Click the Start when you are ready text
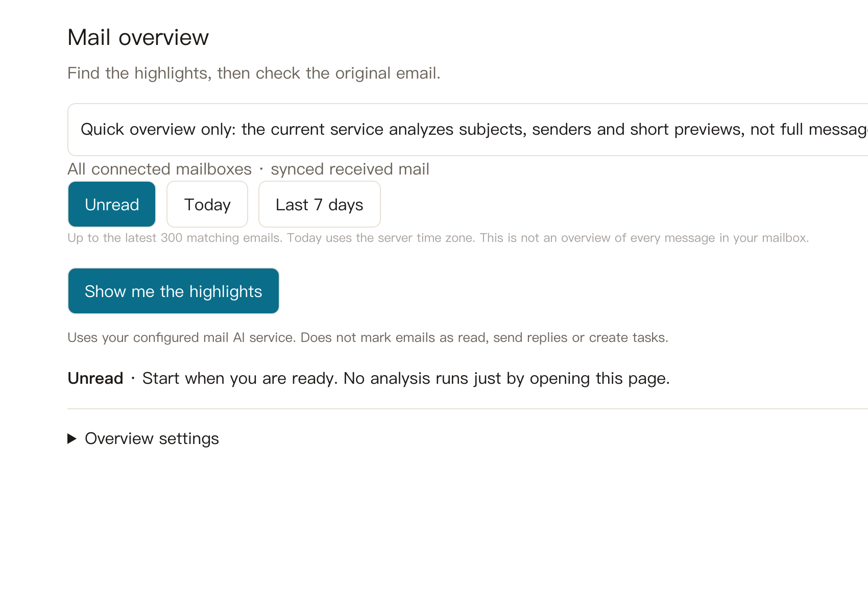This screenshot has width=868, height=592. pyautogui.click(x=240, y=378)
